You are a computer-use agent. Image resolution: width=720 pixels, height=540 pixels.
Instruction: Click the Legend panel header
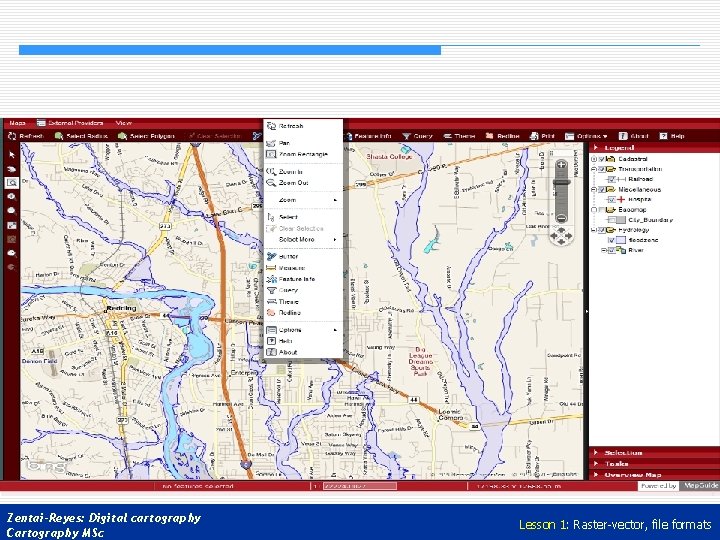click(654, 147)
